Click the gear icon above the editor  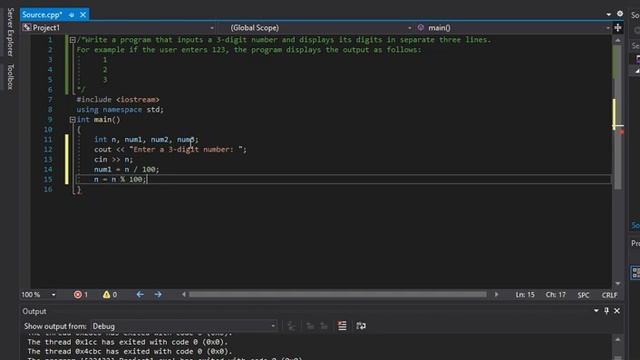click(x=620, y=14)
